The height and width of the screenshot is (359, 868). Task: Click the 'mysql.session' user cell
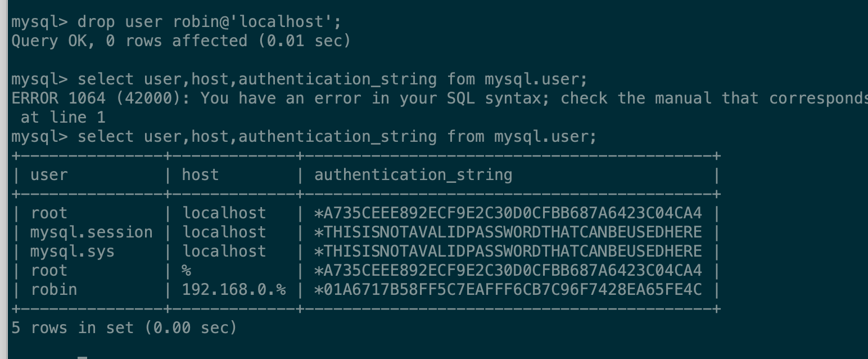coord(91,232)
